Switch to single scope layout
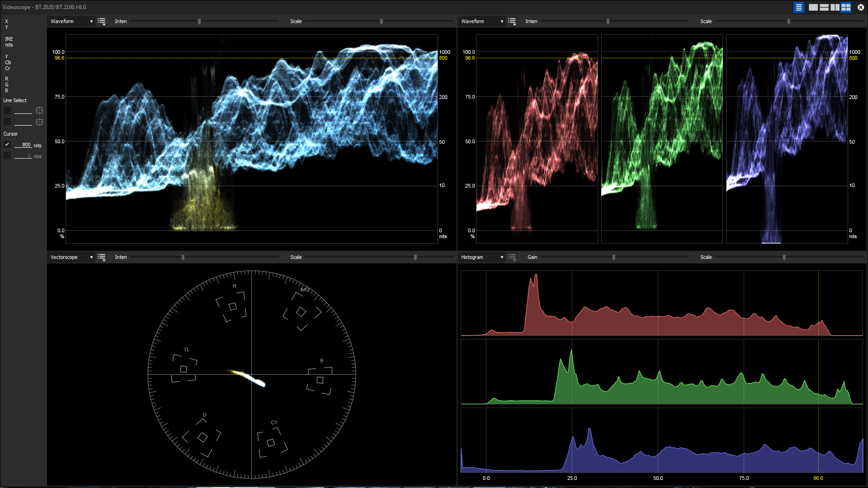868x488 pixels. click(x=813, y=7)
